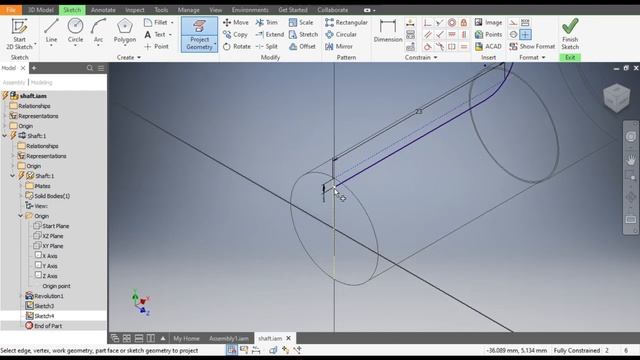Image resolution: width=640 pixels, height=360 pixels.
Task: Use the Trim tool
Action: coord(267,22)
